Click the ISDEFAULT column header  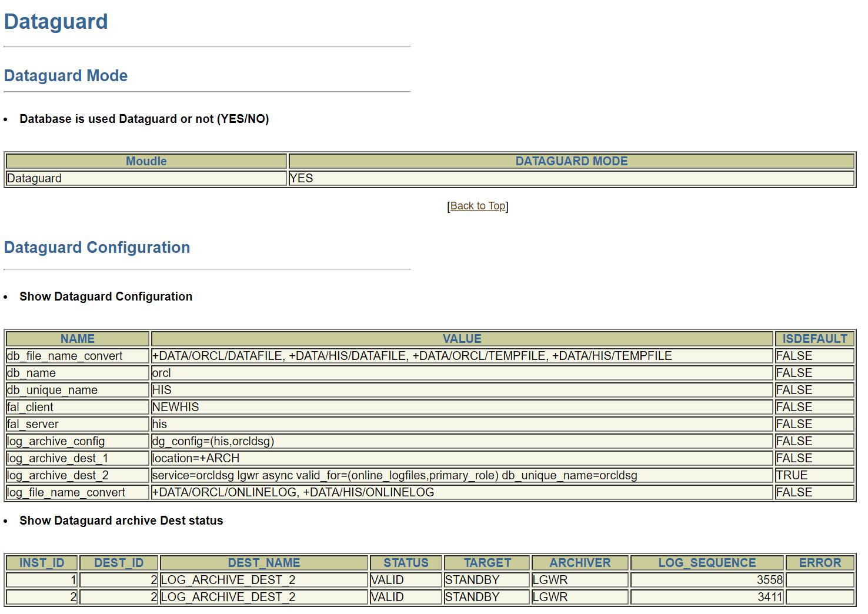click(x=813, y=338)
